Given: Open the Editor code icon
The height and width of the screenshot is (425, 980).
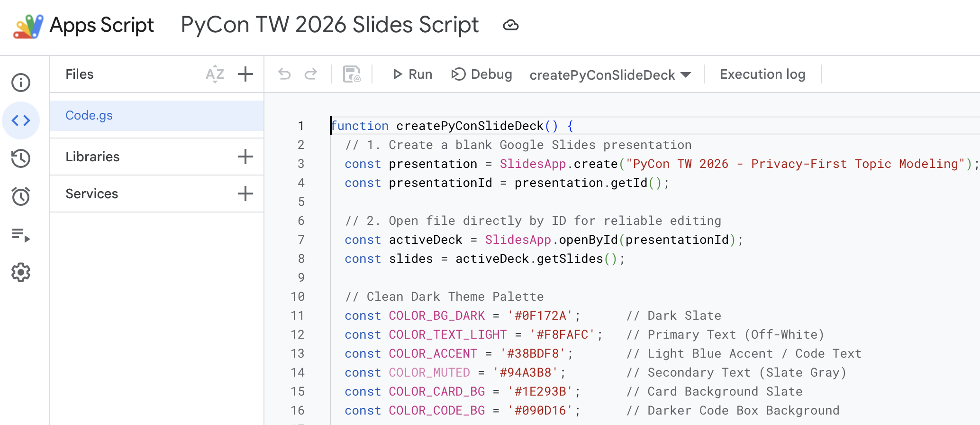Looking at the screenshot, I should click(21, 120).
